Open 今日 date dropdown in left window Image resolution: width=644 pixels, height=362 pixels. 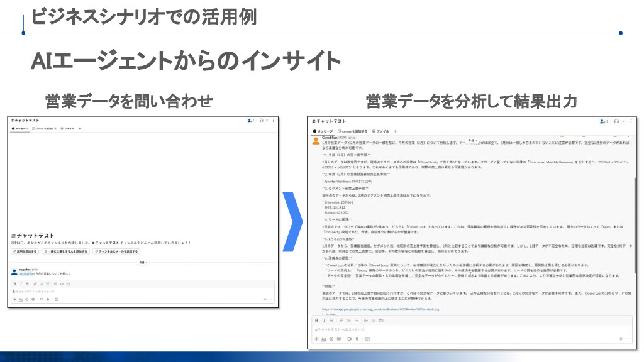point(143,263)
